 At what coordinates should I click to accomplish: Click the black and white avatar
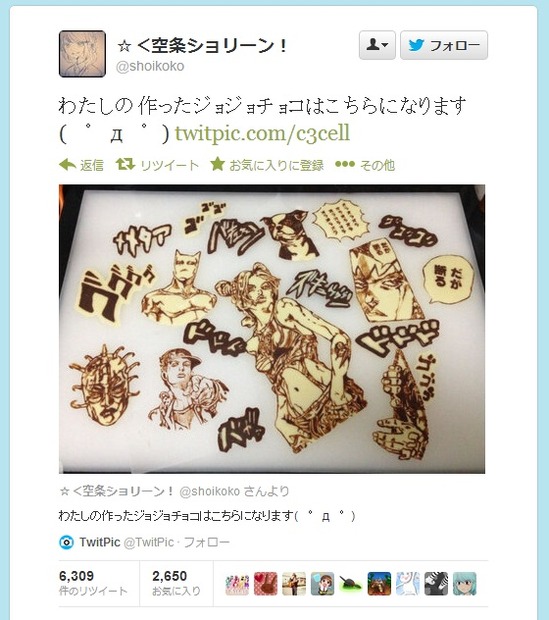pos(436,584)
